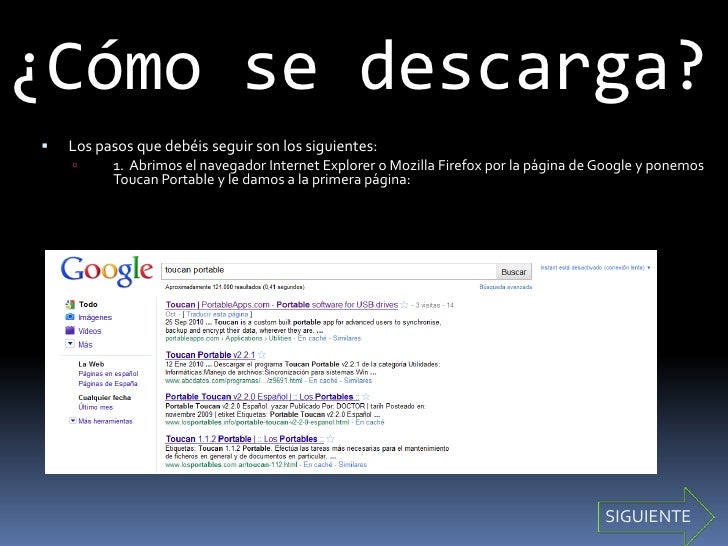This screenshot has height=546, width=728.
Task: Open Toucan Portable v2.2.1 result
Action: (210, 355)
